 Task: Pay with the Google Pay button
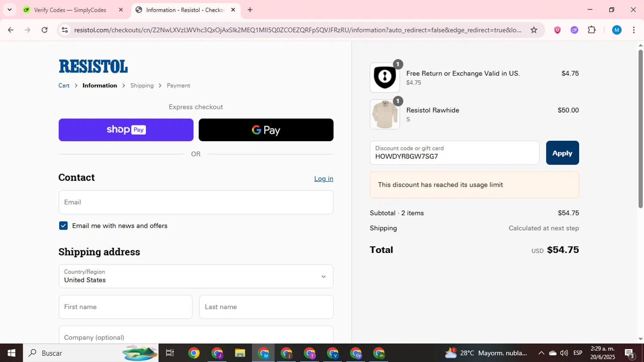[x=266, y=130]
